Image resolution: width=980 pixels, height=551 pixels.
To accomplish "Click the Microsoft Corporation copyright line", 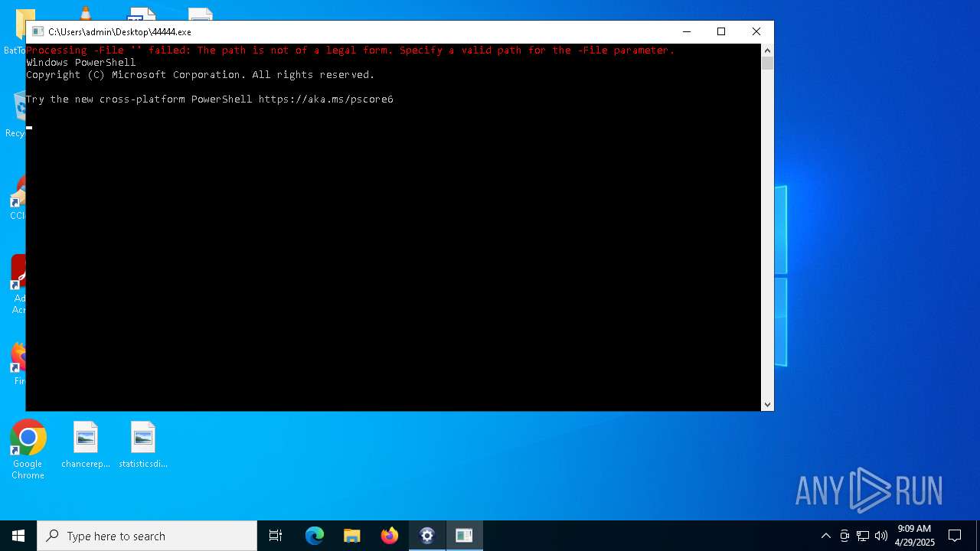I will tap(201, 75).
